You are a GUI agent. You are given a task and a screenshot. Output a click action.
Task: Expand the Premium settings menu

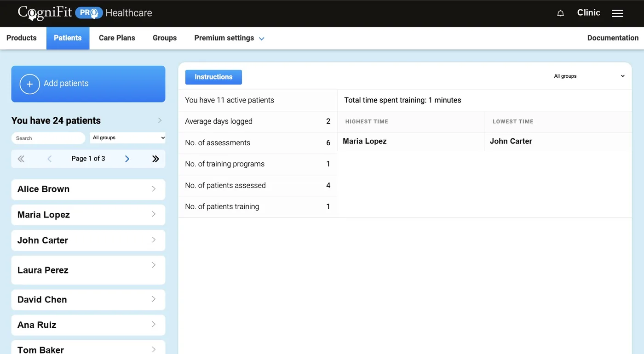tap(229, 38)
